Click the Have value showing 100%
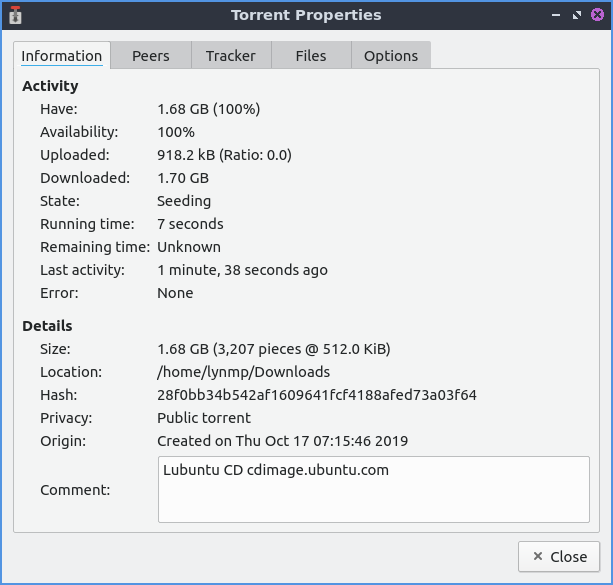The height and width of the screenshot is (585, 613). tap(211, 109)
